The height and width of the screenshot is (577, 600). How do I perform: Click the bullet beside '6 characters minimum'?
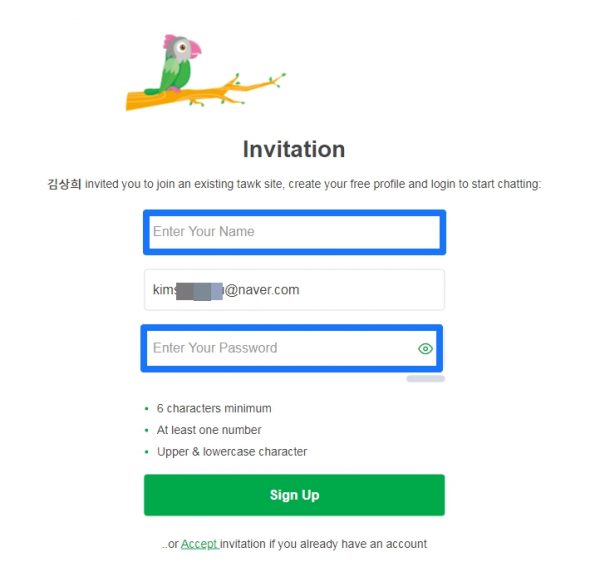[146, 409]
